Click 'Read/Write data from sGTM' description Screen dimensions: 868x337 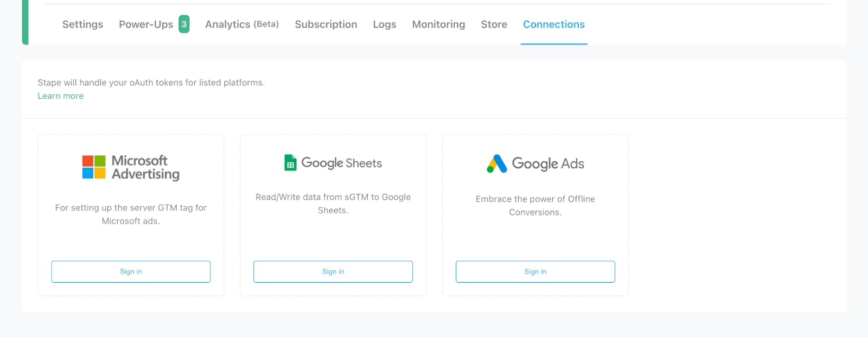coord(333,204)
